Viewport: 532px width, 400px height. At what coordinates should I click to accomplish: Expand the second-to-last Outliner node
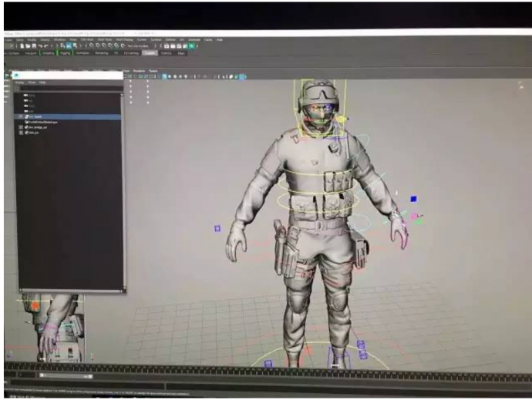(x=21, y=127)
